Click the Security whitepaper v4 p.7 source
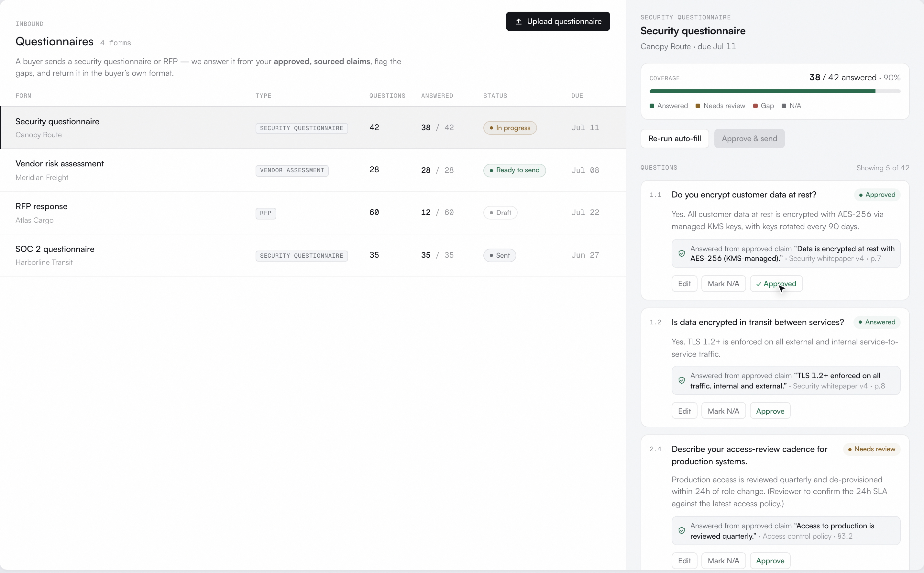 point(835,259)
